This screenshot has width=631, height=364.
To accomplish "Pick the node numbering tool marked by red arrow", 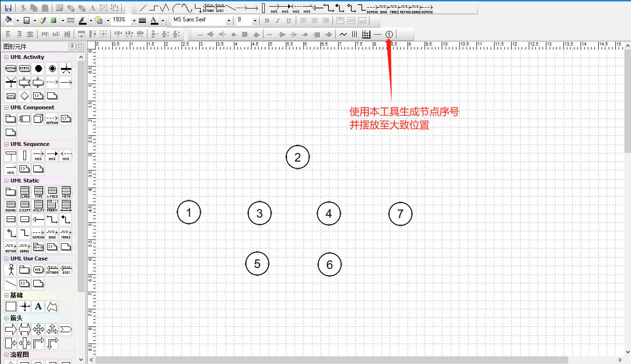I will click(389, 34).
